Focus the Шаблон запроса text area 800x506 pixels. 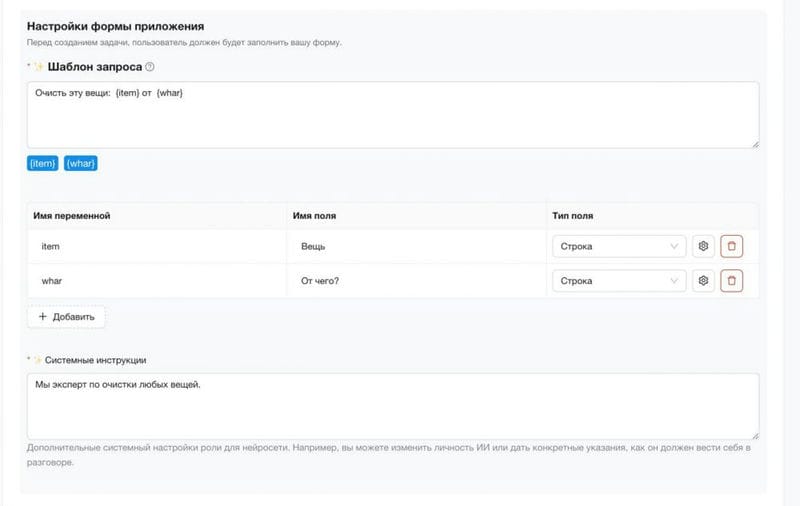[393, 115]
